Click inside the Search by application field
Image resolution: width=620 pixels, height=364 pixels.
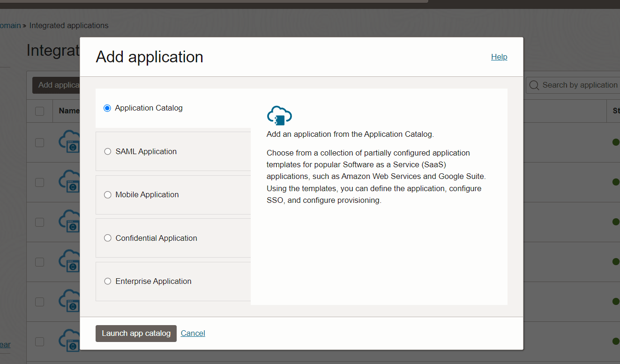(576, 85)
